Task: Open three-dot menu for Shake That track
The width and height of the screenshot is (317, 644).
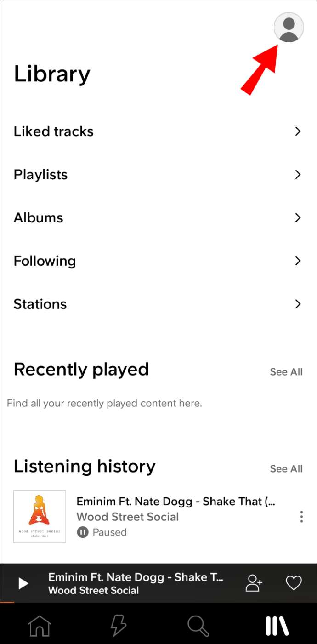Action: pyautogui.click(x=301, y=517)
